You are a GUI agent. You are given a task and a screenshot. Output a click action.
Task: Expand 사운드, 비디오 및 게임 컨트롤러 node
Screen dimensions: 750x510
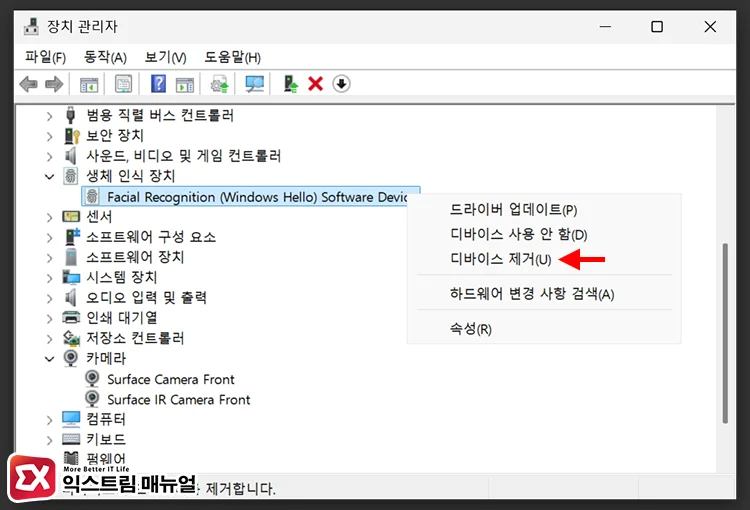pyautogui.click(x=49, y=156)
